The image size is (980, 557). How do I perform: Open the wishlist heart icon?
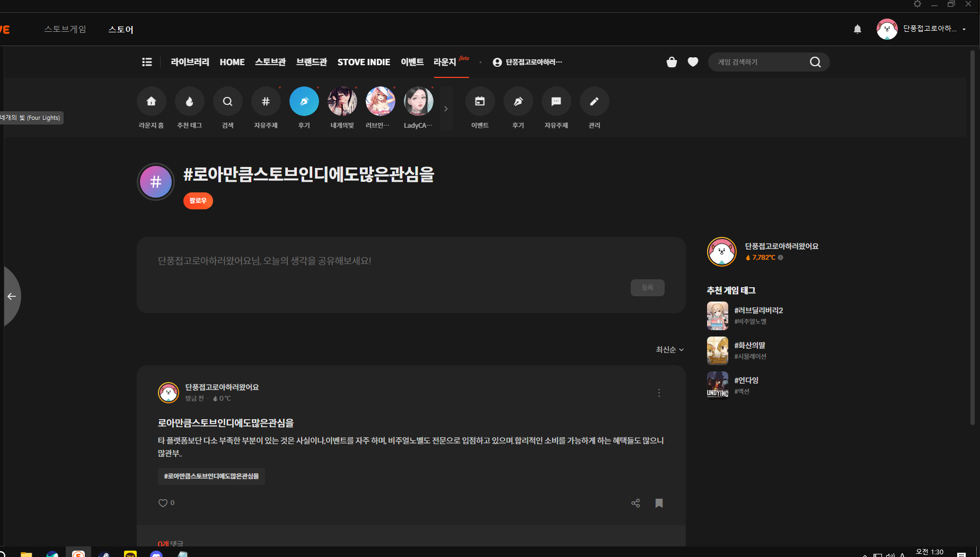point(693,62)
